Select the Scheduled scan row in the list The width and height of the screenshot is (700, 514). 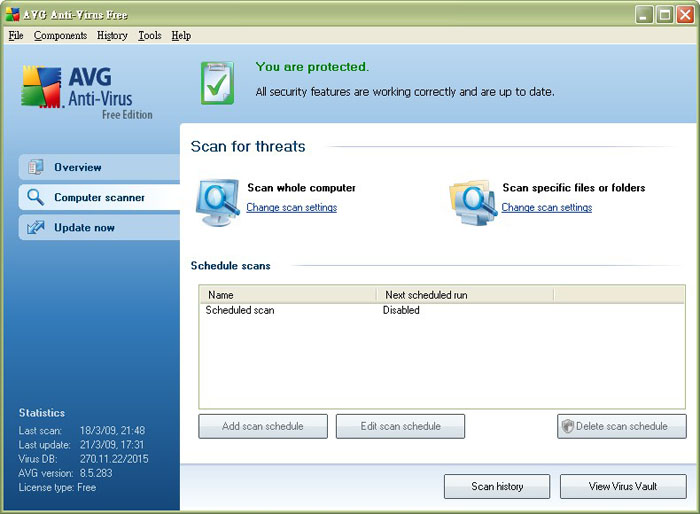[240, 310]
